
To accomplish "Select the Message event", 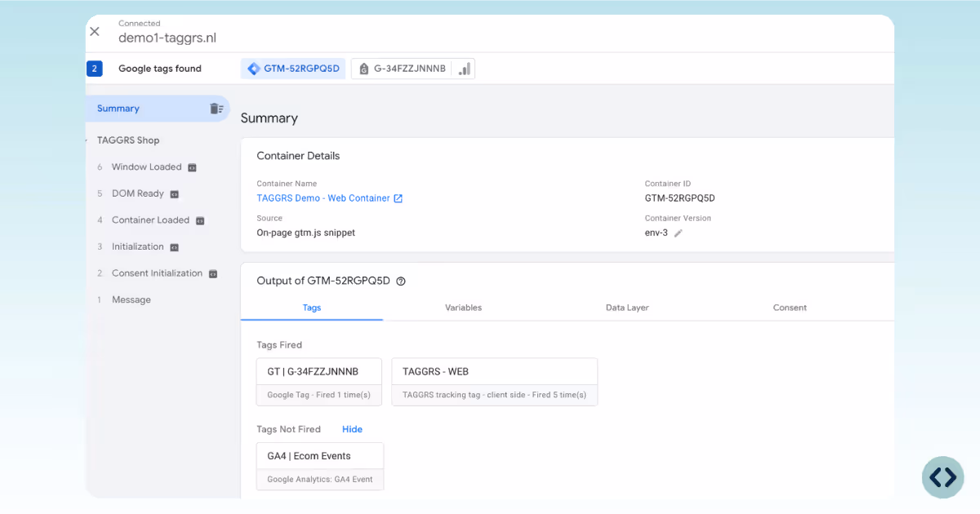I will 131,300.
